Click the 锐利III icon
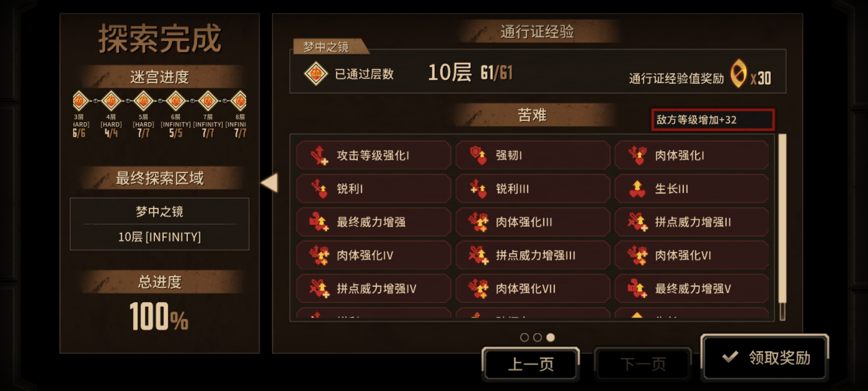868x391 pixels. [478, 188]
